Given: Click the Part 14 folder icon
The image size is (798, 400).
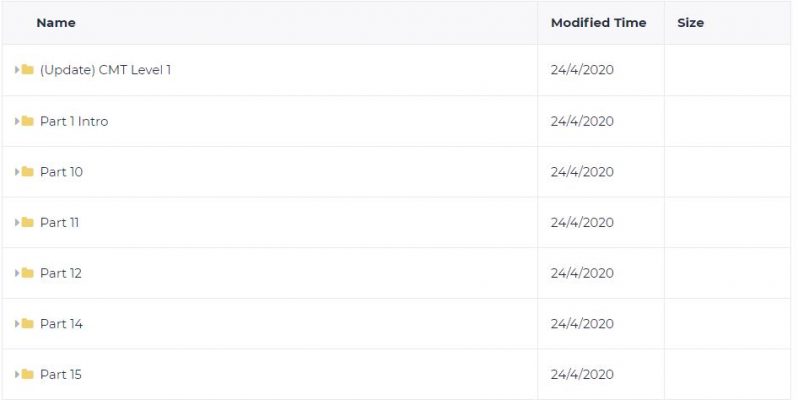Looking at the screenshot, I should coord(27,323).
